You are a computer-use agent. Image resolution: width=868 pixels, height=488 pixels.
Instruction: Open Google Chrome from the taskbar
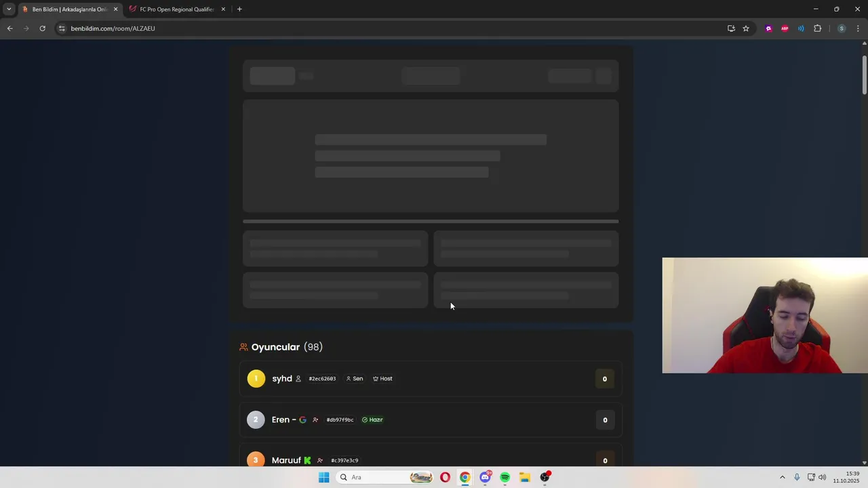click(x=465, y=477)
